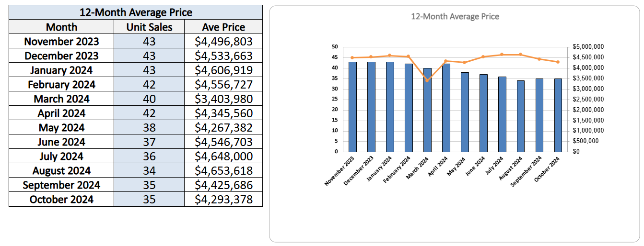Click the May 2024 table month cell
644x246 pixels.
pyautogui.click(x=61, y=127)
